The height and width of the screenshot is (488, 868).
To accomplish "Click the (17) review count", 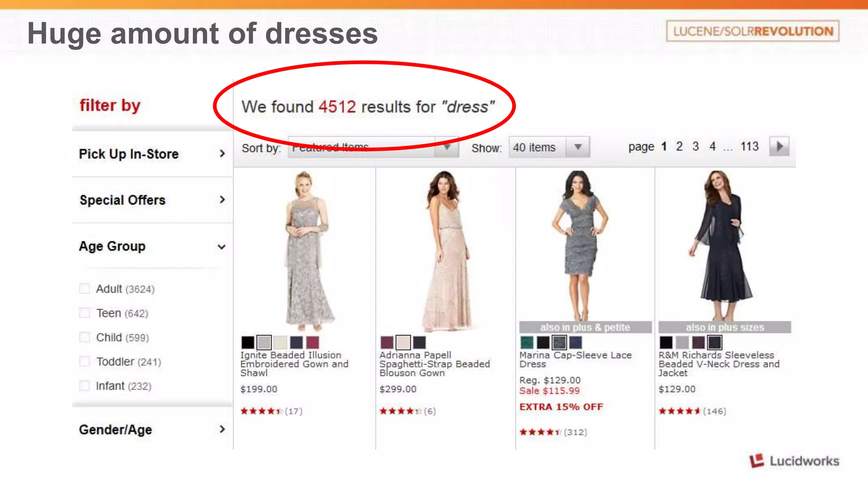I will click(293, 411).
